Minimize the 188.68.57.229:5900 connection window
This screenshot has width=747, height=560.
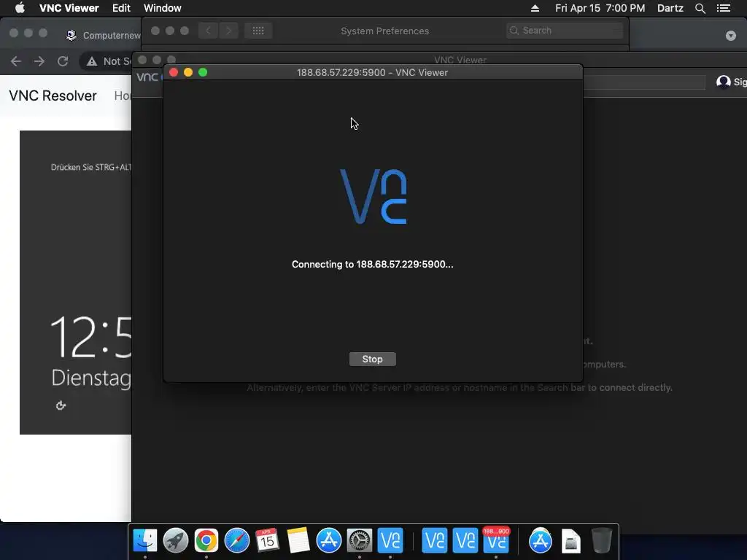188,72
